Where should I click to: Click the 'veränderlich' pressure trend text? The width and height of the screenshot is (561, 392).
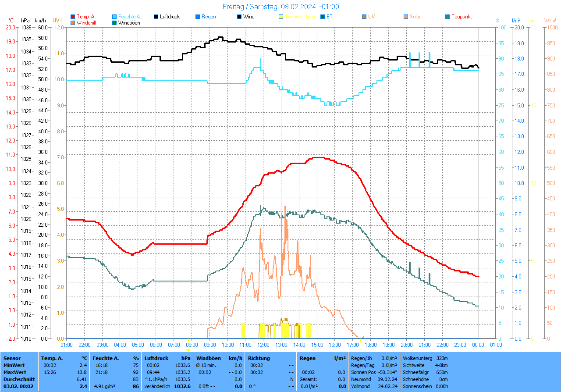click(x=157, y=386)
